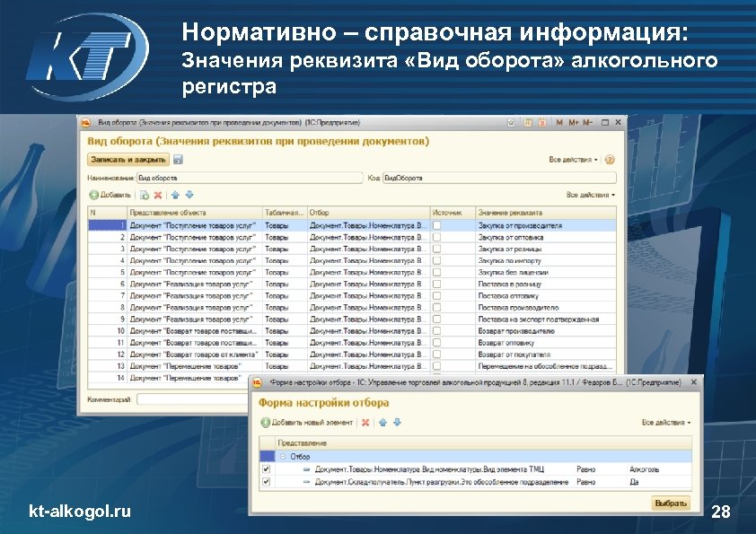Click the M memory button in title bar

(x=559, y=123)
